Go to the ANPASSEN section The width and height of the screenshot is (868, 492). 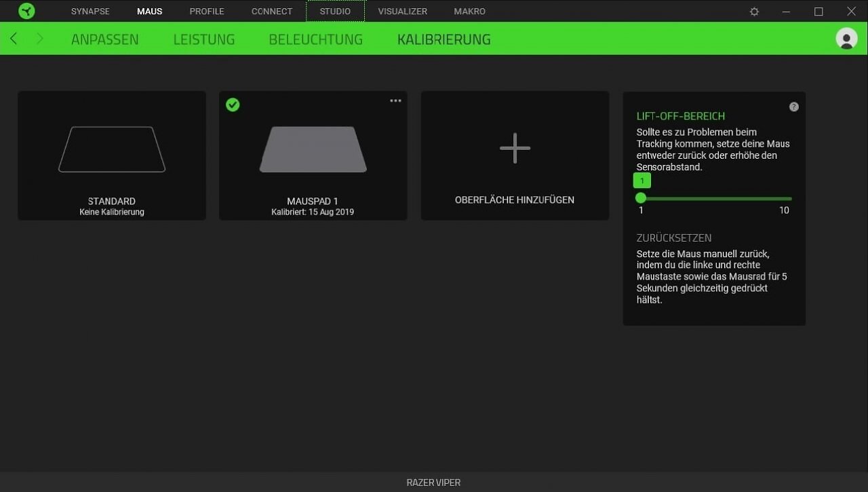click(x=104, y=39)
